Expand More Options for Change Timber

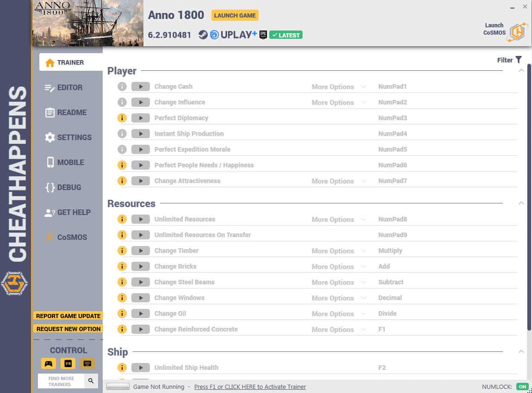tap(339, 251)
